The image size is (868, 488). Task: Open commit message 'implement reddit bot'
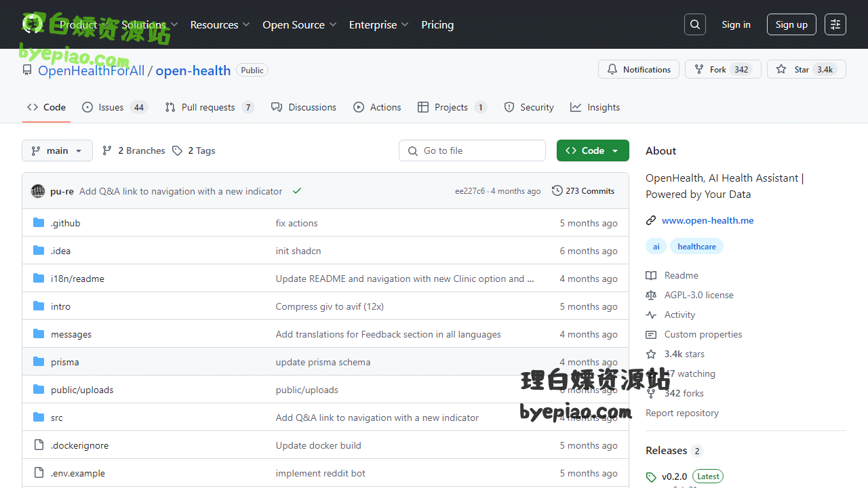pos(321,473)
